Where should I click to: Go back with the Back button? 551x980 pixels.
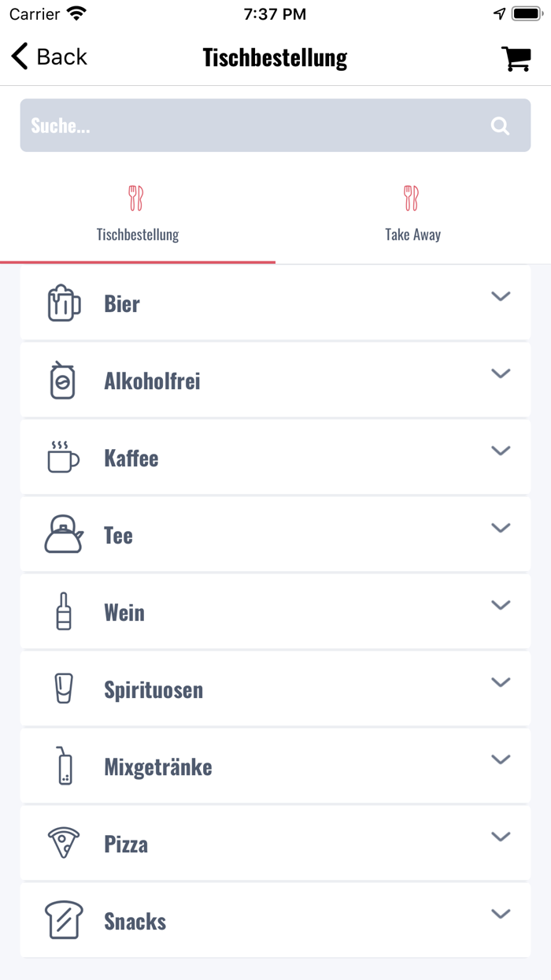click(49, 58)
